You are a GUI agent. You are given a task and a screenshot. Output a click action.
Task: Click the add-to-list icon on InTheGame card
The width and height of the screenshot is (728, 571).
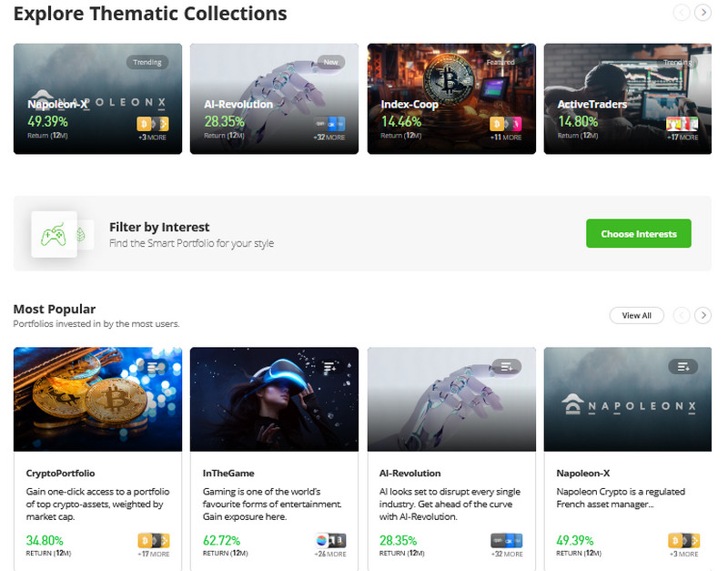329,366
